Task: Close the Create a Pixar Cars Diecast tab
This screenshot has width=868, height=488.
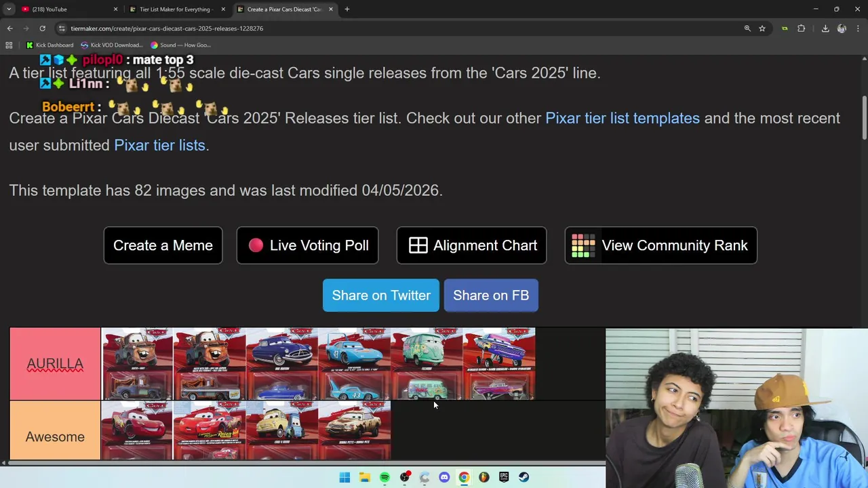Action: coord(331,9)
